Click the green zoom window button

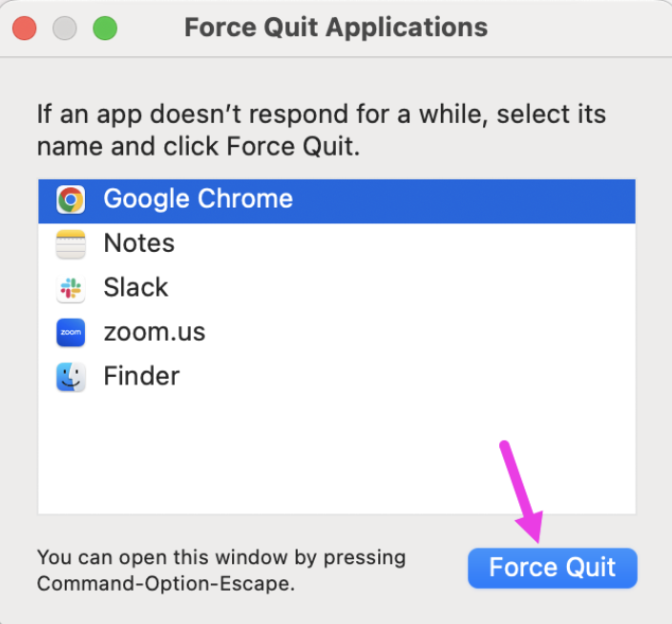click(x=105, y=28)
